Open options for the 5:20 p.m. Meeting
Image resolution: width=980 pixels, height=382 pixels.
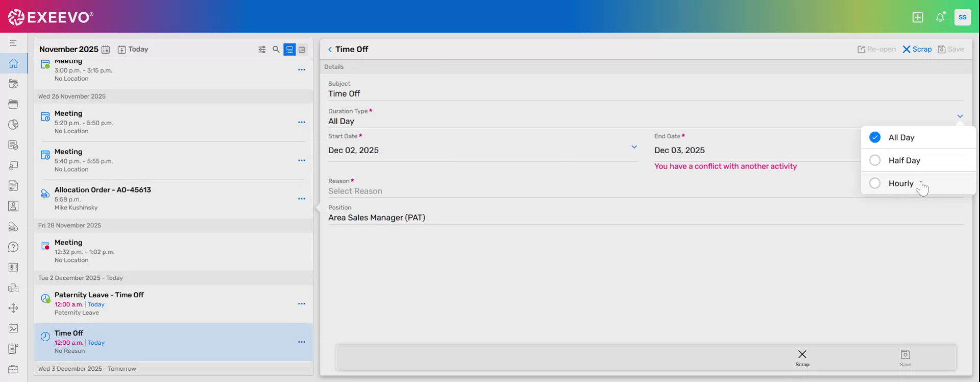point(302,122)
